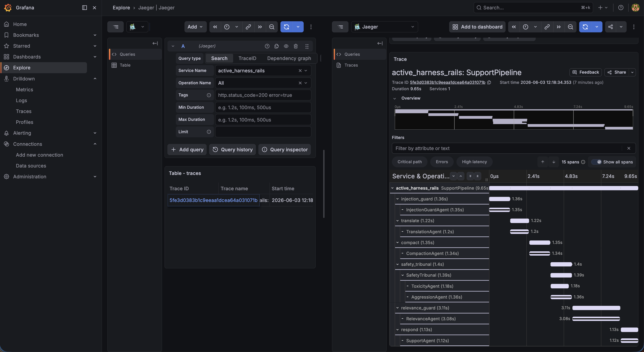Move right pane time range backward
Screen dimensions: 644x352
point(514,27)
